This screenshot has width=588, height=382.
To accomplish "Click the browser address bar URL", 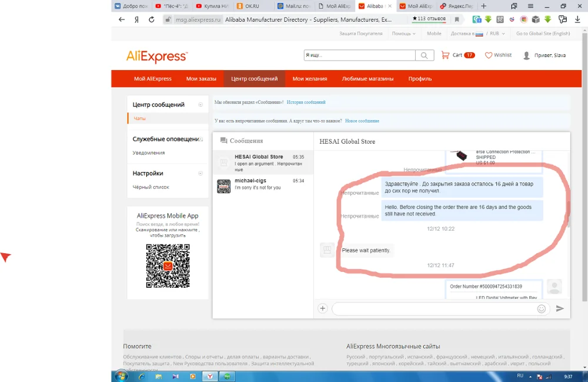I will (198, 19).
